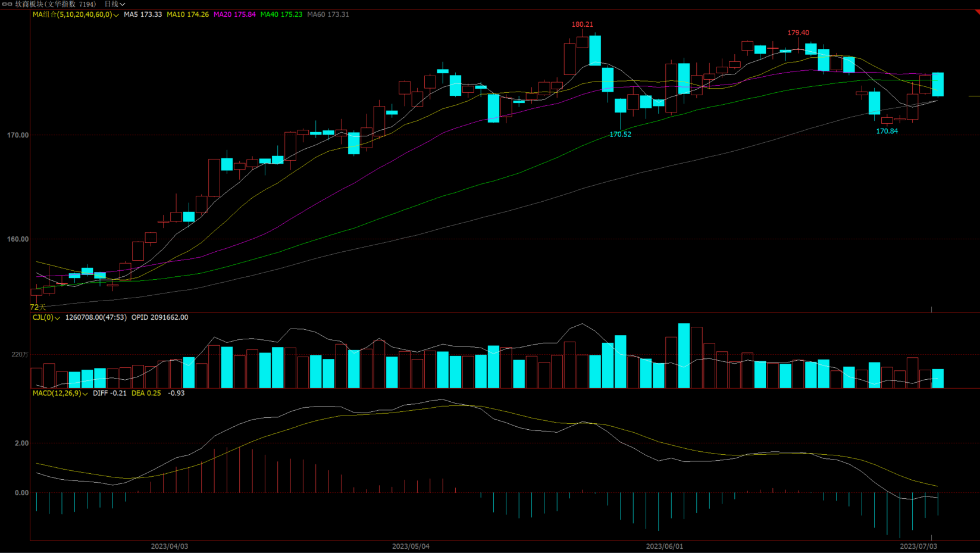Screen dimensions: 980x553
Task: Click the 软商板块(文华指数 7194) title
Action: [x=55, y=4]
